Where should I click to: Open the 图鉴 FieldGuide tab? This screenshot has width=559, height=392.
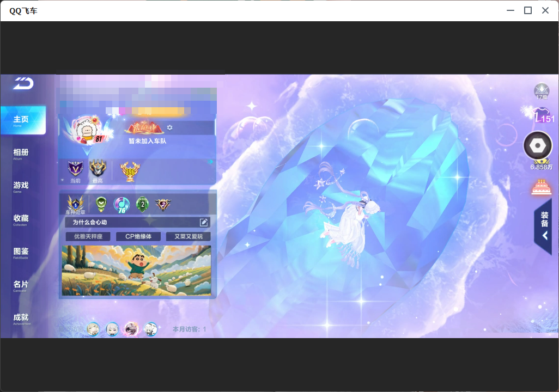[21, 252]
